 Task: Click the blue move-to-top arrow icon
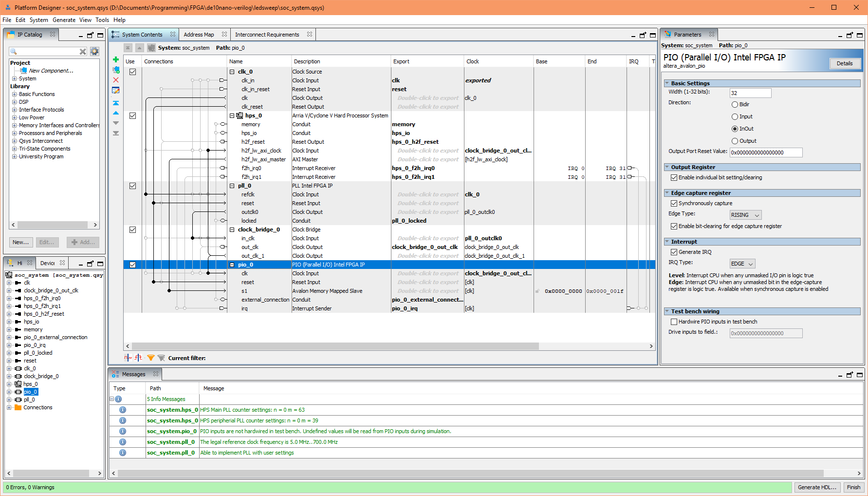(116, 103)
